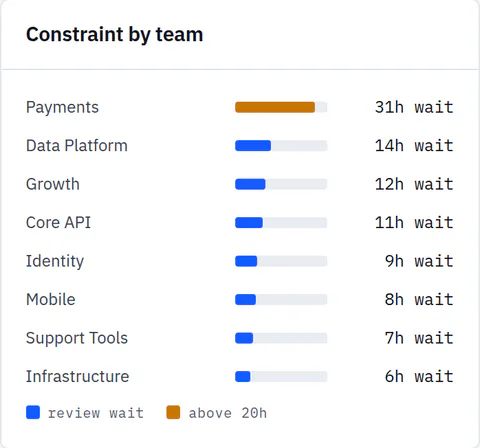Screen dimensions: 480x448
Task: Select the 14h wait value text
Action: (414, 146)
